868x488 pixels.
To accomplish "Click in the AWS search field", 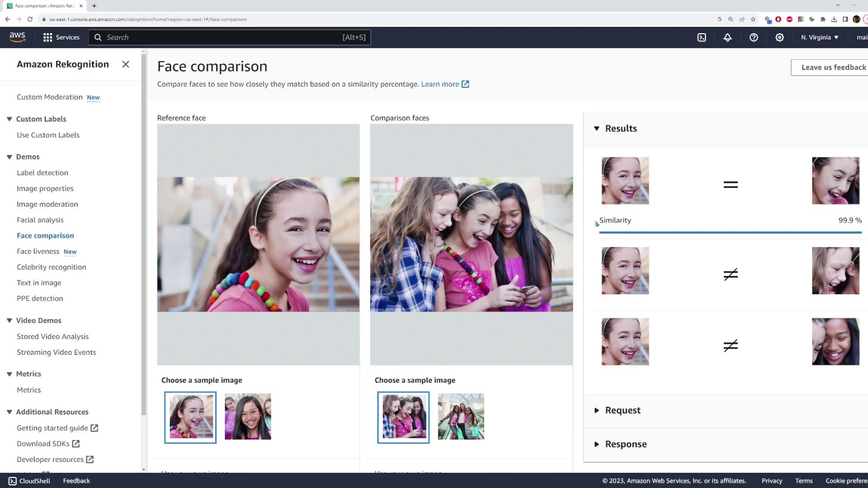I will tap(222, 38).
